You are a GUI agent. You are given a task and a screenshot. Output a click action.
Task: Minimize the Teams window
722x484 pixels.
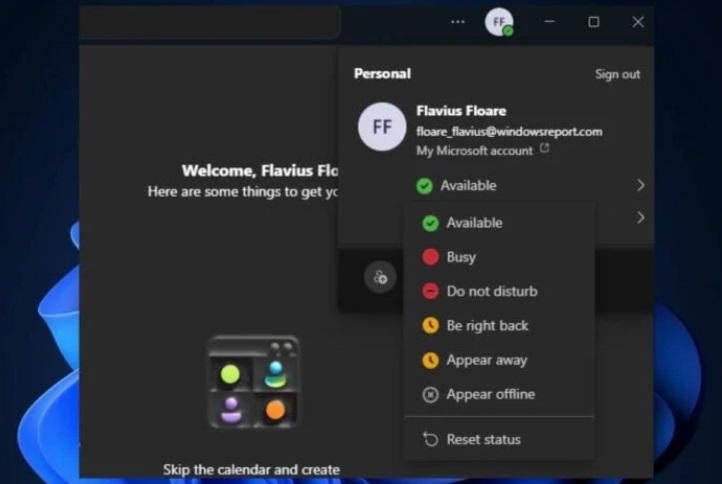tap(549, 22)
